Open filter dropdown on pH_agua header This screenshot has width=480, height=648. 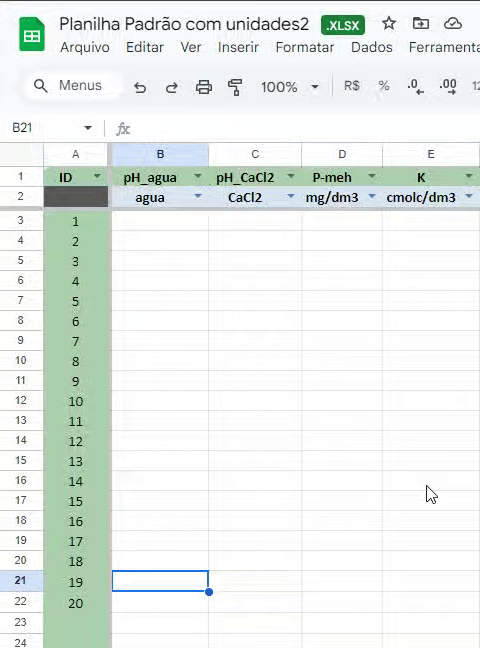click(198, 176)
